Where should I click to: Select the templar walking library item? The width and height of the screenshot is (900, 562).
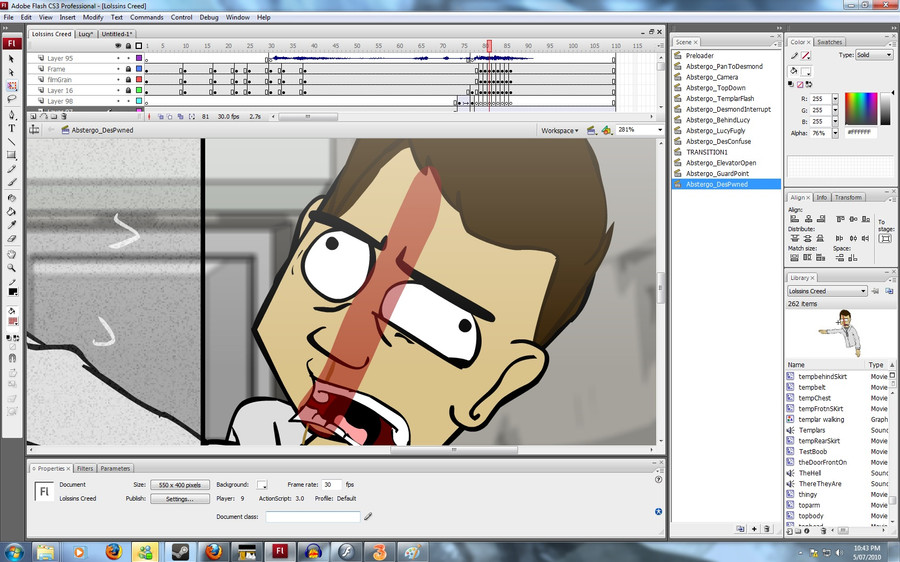tap(821, 420)
